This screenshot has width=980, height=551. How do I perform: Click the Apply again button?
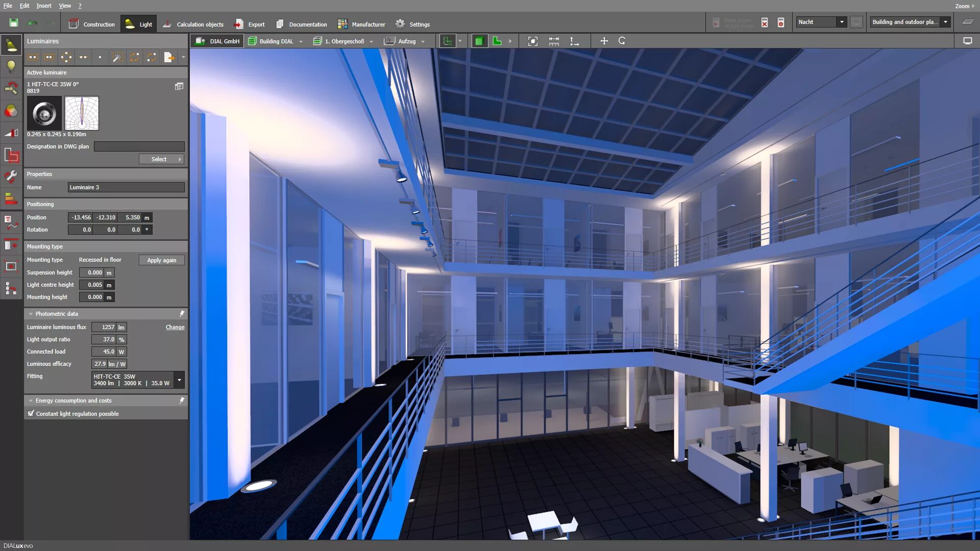coord(161,260)
